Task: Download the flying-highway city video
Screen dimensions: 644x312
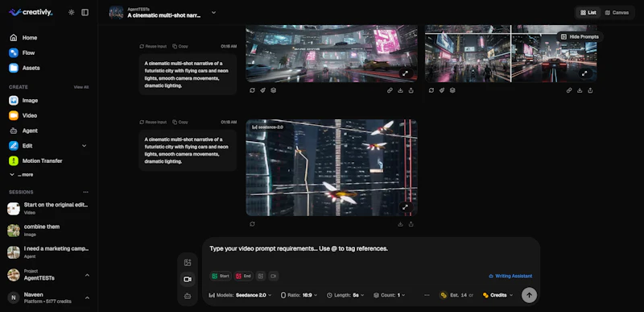Action: 400,90
